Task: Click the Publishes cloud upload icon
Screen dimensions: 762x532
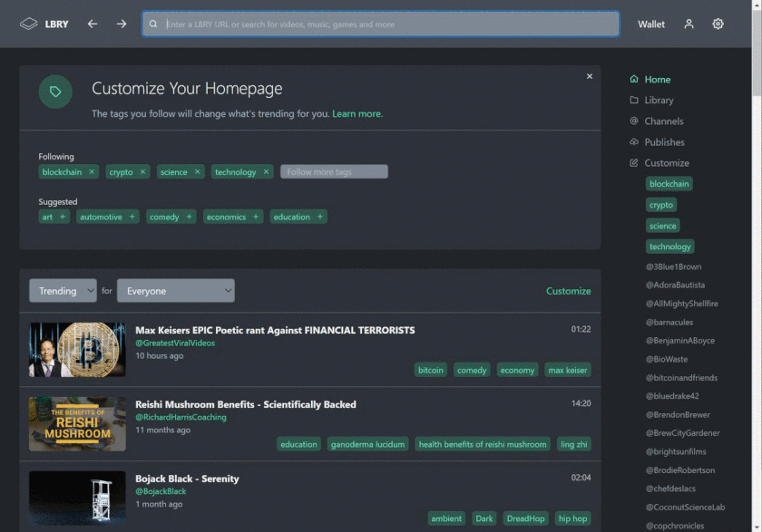Action: point(634,141)
